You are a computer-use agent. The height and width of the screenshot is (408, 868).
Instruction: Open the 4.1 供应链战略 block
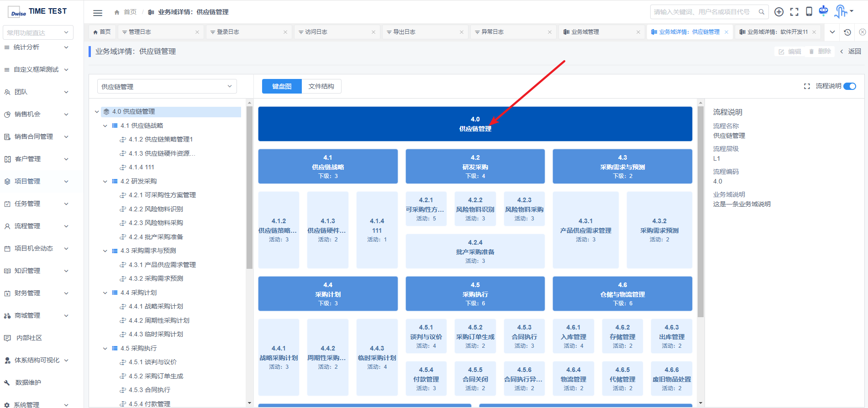[328, 167]
